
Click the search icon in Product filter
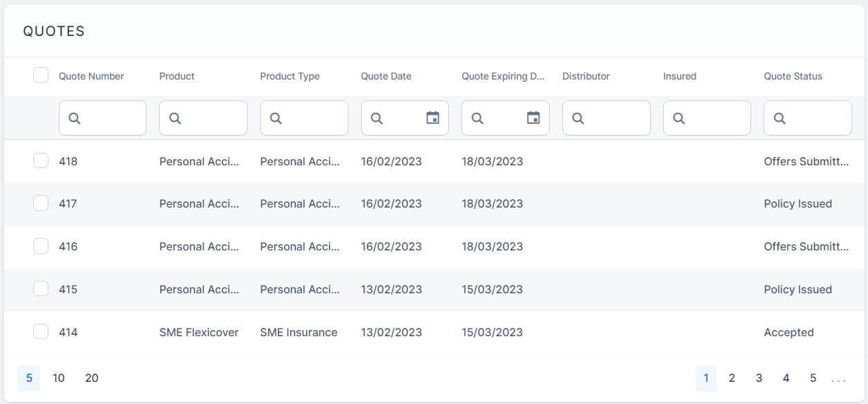pos(175,118)
